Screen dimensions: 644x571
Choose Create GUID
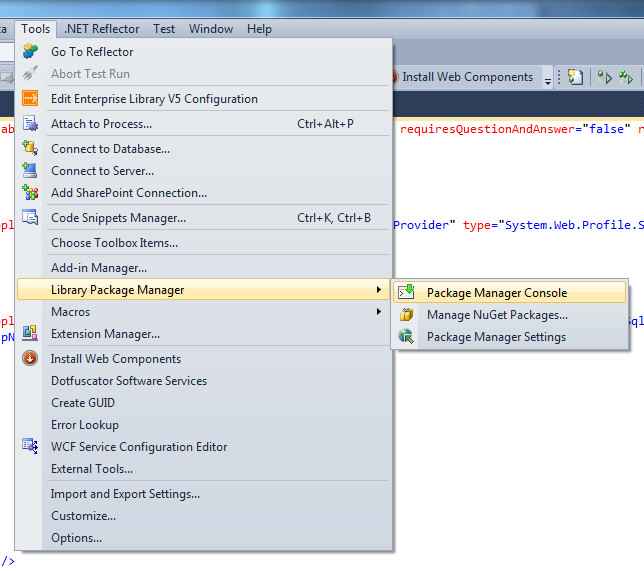(203, 403)
